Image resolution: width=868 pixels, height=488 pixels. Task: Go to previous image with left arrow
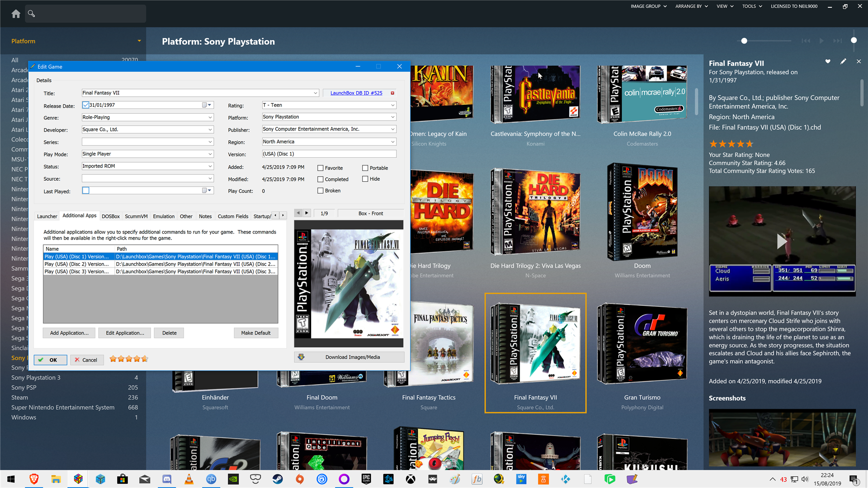(298, 213)
